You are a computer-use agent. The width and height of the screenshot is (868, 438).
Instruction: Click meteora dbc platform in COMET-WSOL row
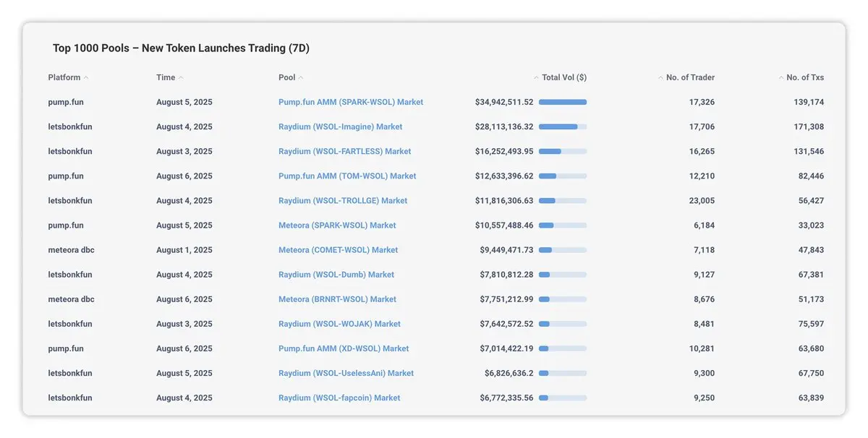tap(71, 250)
